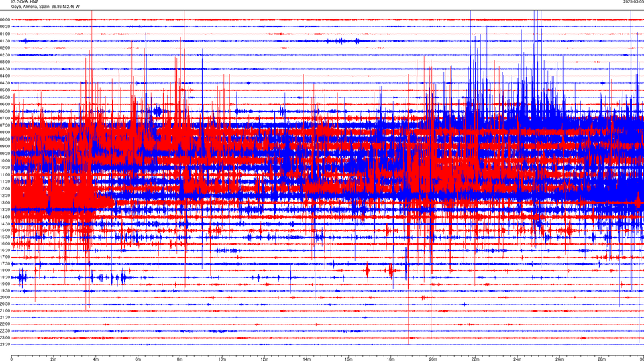Select the 22:00 trace time label

(5, 324)
